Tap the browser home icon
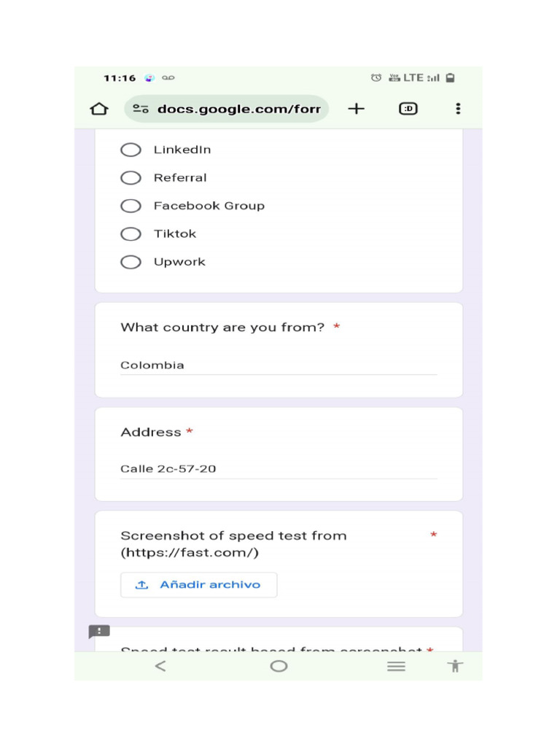This screenshot has height=747, width=560. click(x=99, y=109)
